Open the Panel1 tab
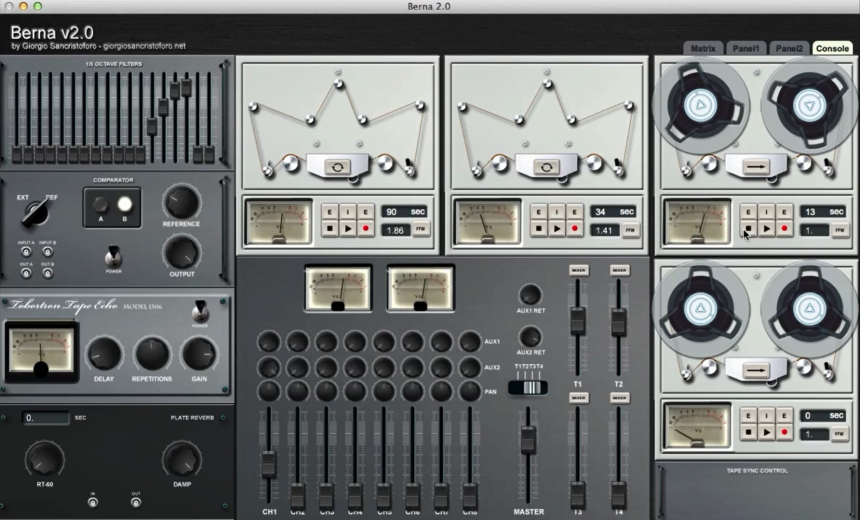This screenshot has width=860, height=520. click(747, 48)
